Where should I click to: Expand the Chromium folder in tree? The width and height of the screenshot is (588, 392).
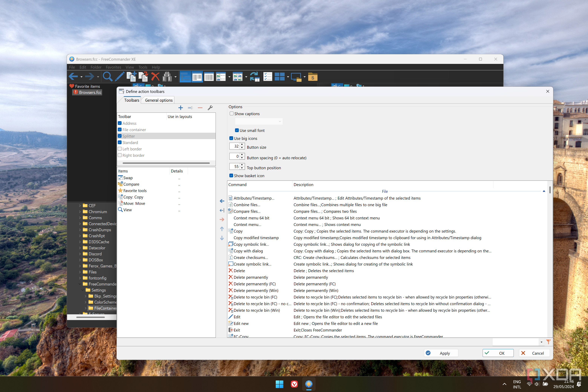pyautogui.click(x=80, y=212)
